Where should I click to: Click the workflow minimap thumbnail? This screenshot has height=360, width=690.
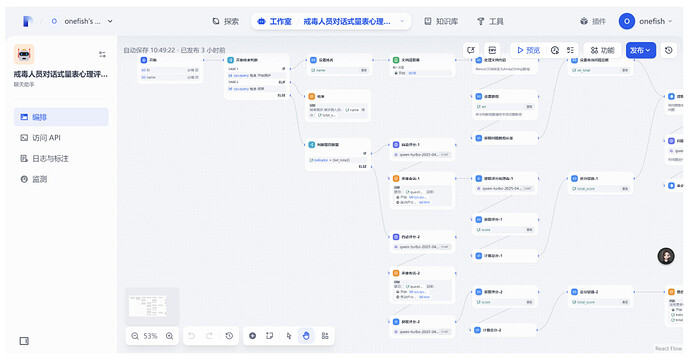[152, 306]
